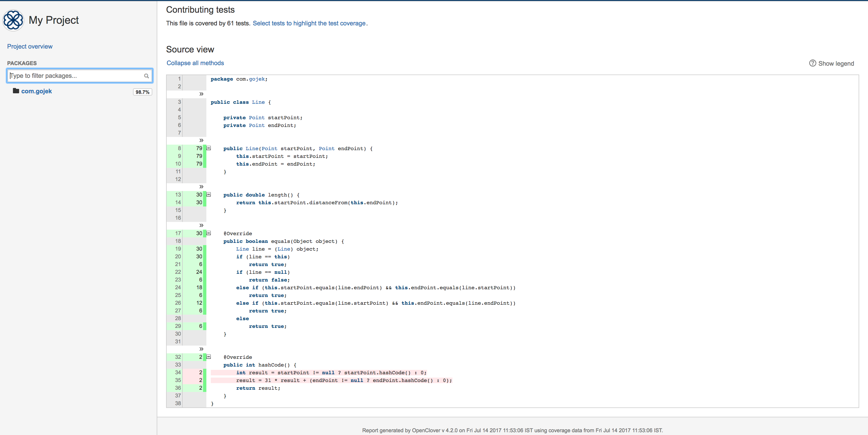Click Select tests to highlight the test coverage
Image resolution: width=868 pixels, height=435 pixels.
309,23
